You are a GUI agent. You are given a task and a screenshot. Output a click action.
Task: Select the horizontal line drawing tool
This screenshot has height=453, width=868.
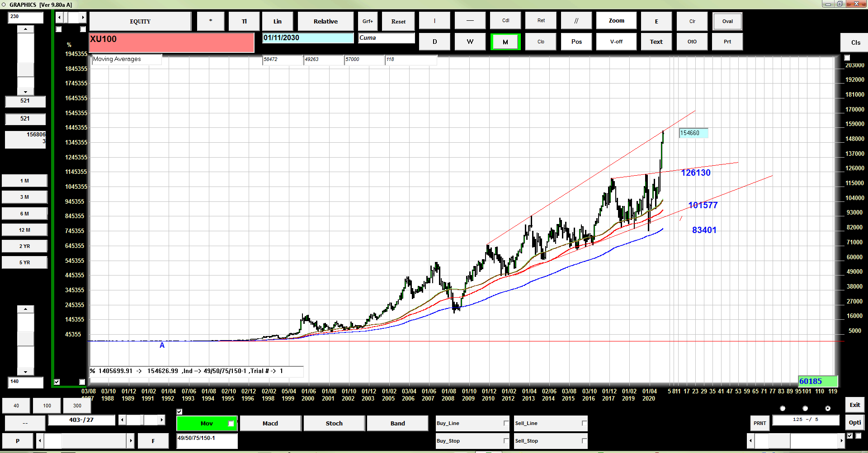(x=470, y=21)
